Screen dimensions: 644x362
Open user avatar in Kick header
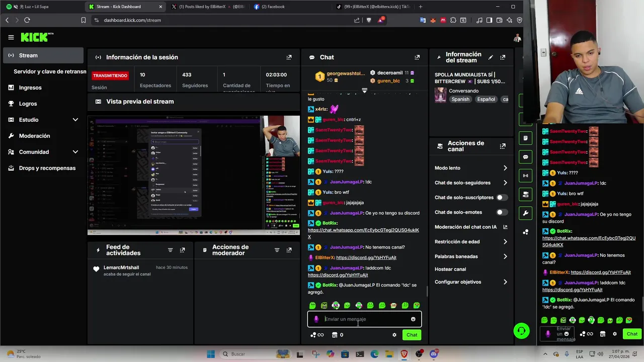click(x=517, y=38)
